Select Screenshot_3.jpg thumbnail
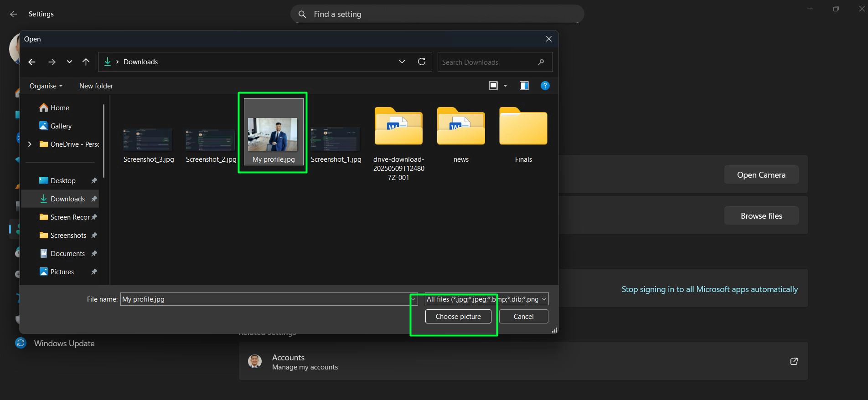This screenshot has width=868, height=400. pyautogui.click(x=148, y=139)
